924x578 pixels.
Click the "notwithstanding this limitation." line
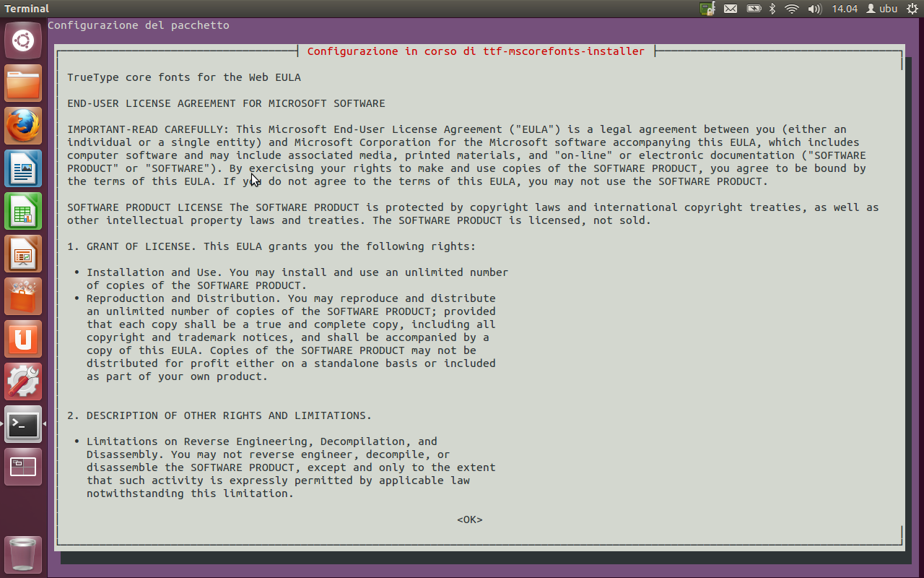(x=191, y=493)
